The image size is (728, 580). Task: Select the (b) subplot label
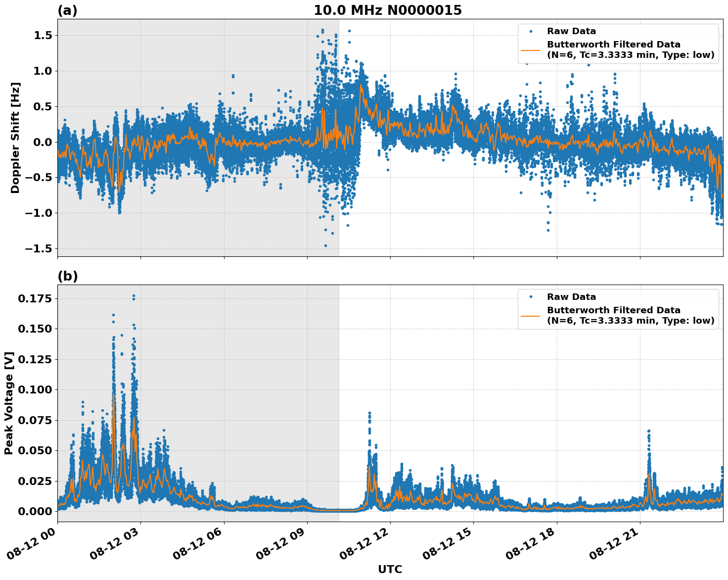[x=67, y=275]
